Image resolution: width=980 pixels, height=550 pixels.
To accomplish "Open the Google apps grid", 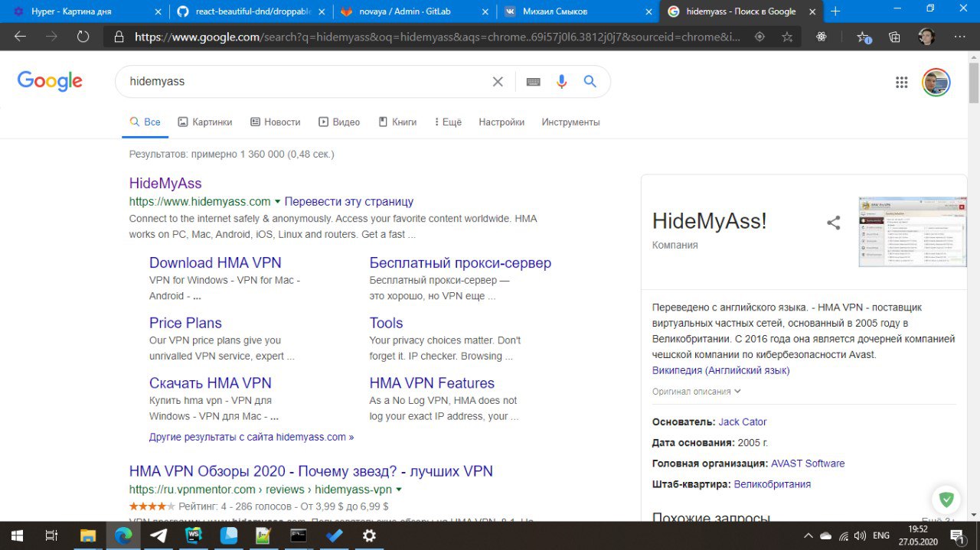I will point(902,83).
